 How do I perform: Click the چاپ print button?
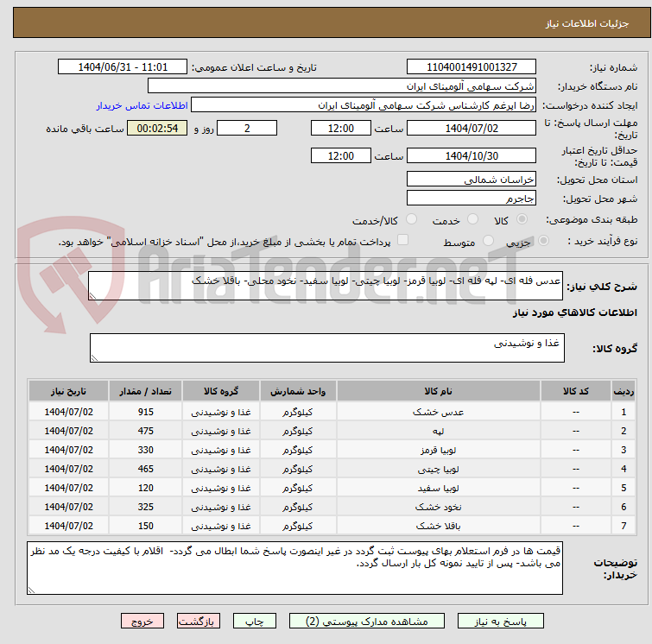(254, 621)
